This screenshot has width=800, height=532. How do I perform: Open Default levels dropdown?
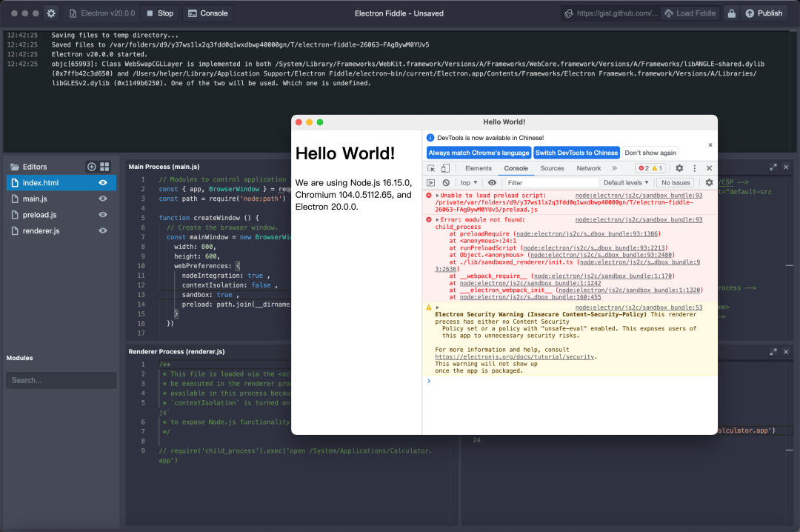pos(626,183)
